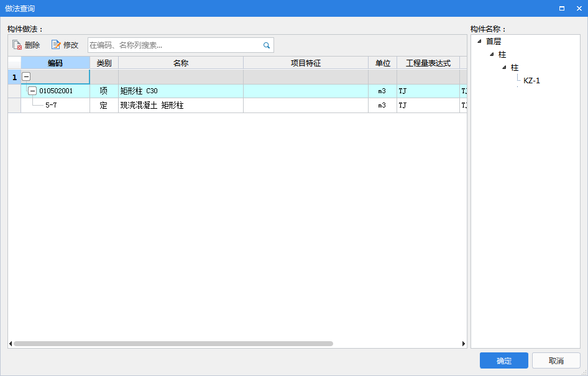Click the 编码 column header
Screen dimensions: 588x376
coord(55,63)
